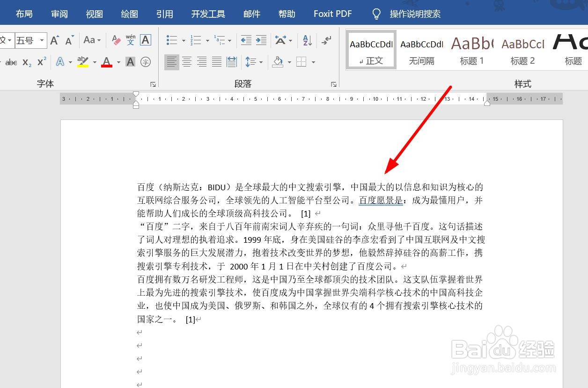This screenshot has height=388, width=588.
Task: Open 帮助 tab
Action: tap(287, 14)
